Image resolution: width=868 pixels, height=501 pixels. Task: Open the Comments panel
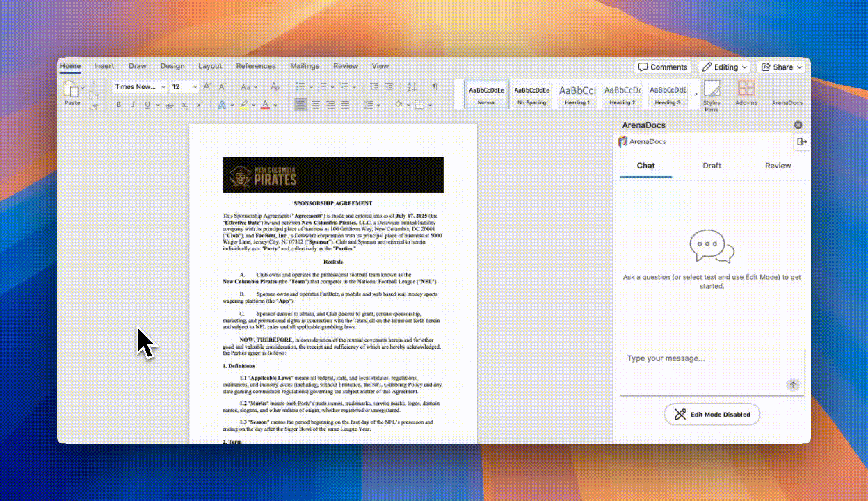(662, 67)
